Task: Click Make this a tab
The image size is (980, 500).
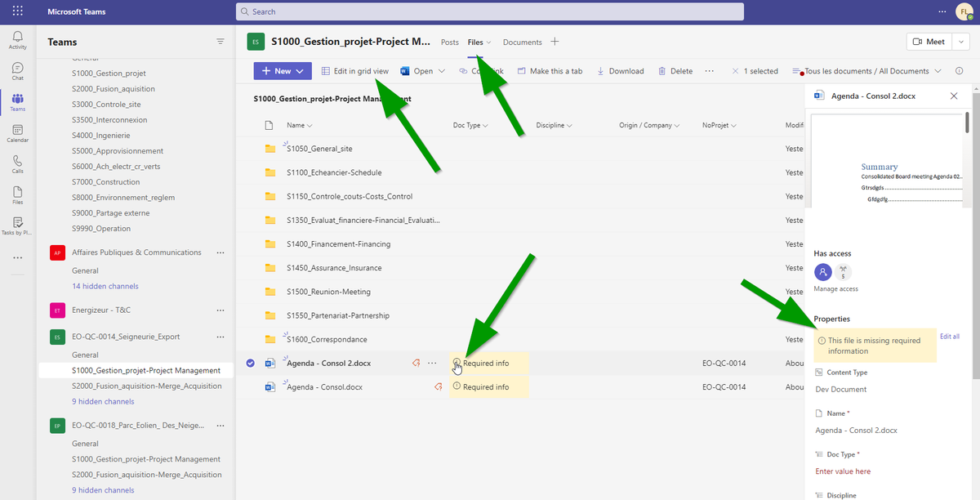Action: pos(550,71)
